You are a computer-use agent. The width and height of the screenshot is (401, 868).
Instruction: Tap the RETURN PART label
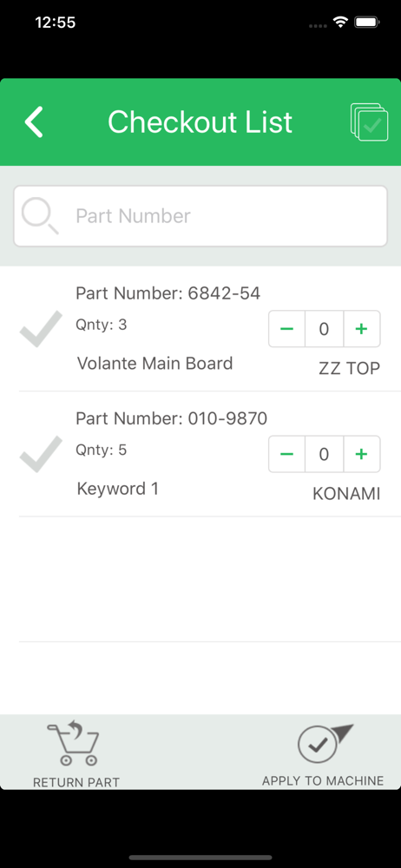pos(76,782)
